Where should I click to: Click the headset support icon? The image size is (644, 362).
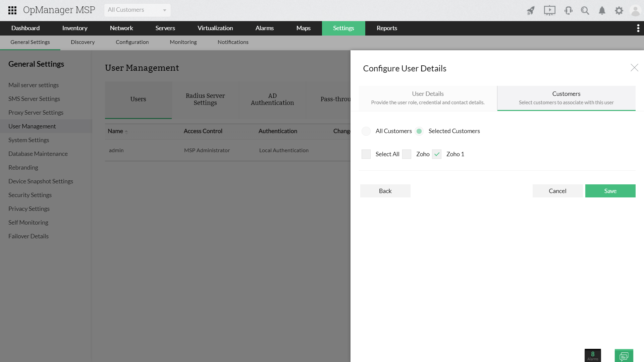pyautogui.click(x=568, y=11)
